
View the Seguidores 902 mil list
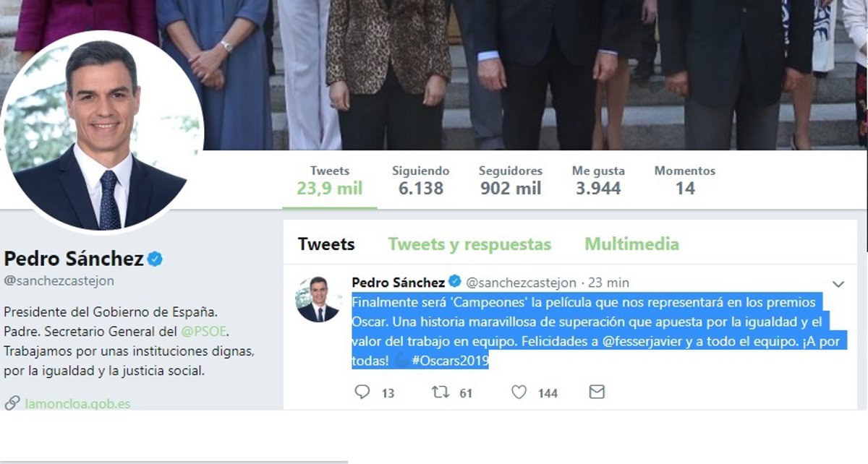[511, 181]
